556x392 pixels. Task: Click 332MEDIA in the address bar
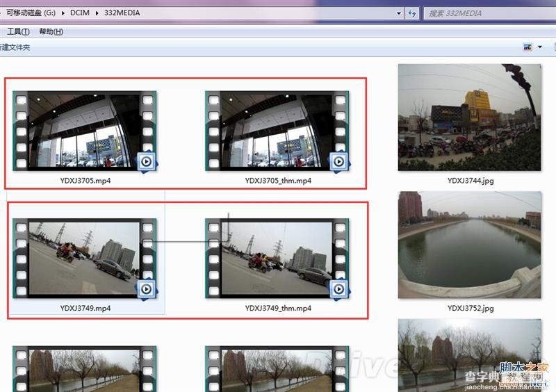(x=122, y=13)
